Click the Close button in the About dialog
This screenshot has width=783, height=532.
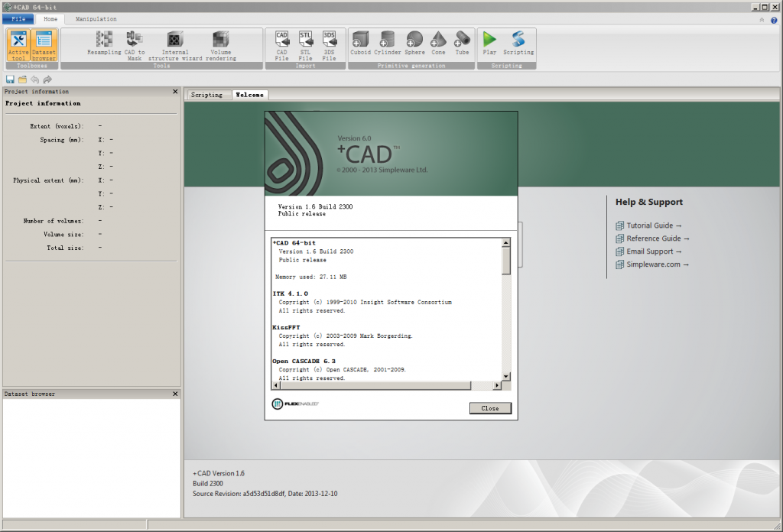pos(490,408)
